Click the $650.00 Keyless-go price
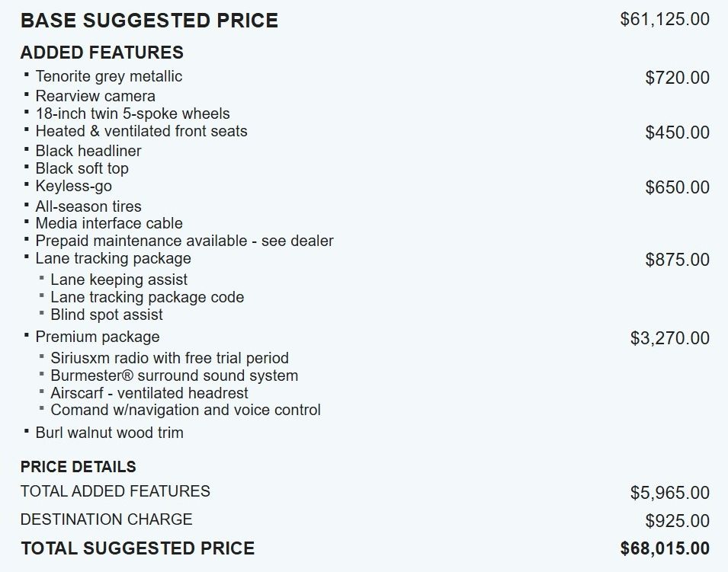 point(677,187)
